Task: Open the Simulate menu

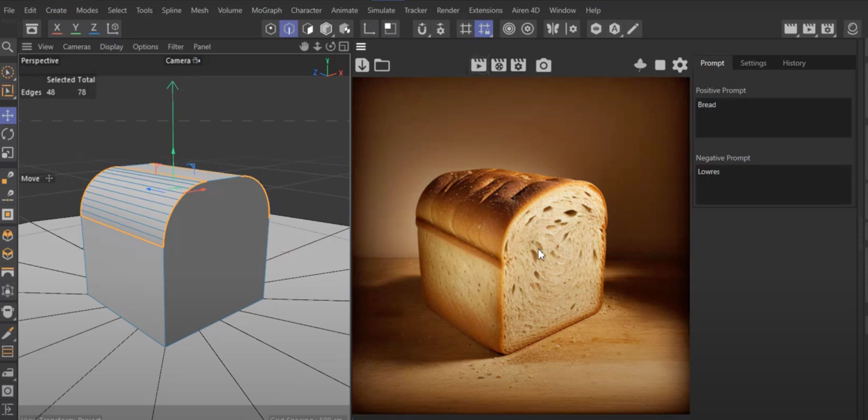Action: [381, 10]
